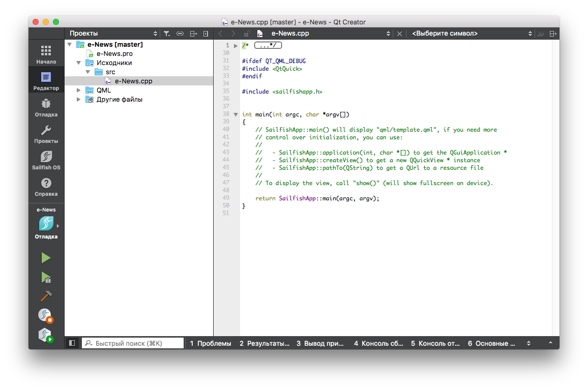Click the filter tree icon in Проекты panel
588x390 pixels.
point(167,34)
